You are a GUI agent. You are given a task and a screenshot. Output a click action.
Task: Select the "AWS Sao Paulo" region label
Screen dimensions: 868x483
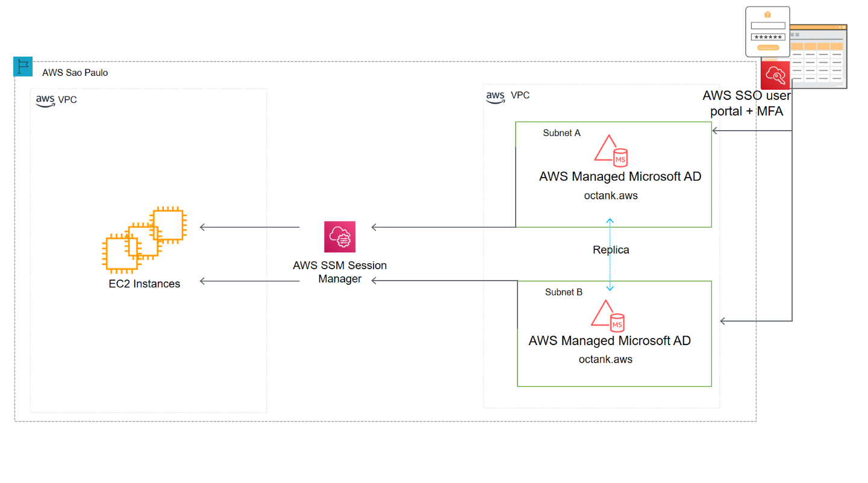[x=75, y=73]
